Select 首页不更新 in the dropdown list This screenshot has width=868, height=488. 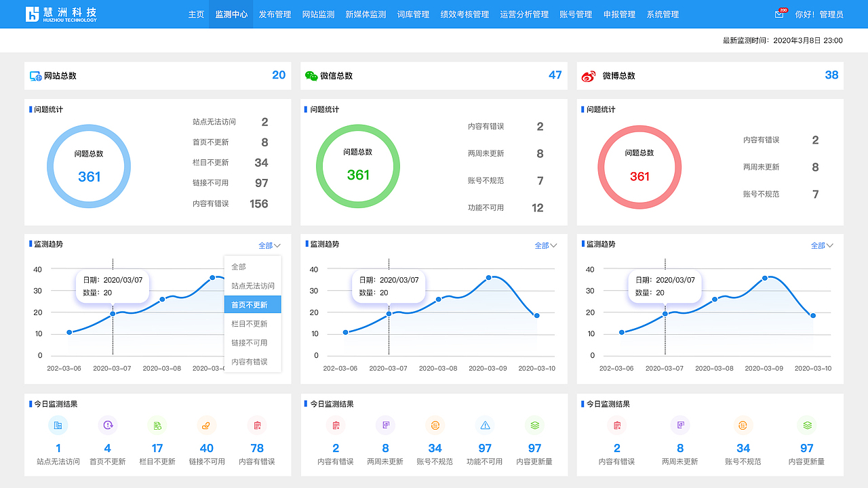(252, 305)
